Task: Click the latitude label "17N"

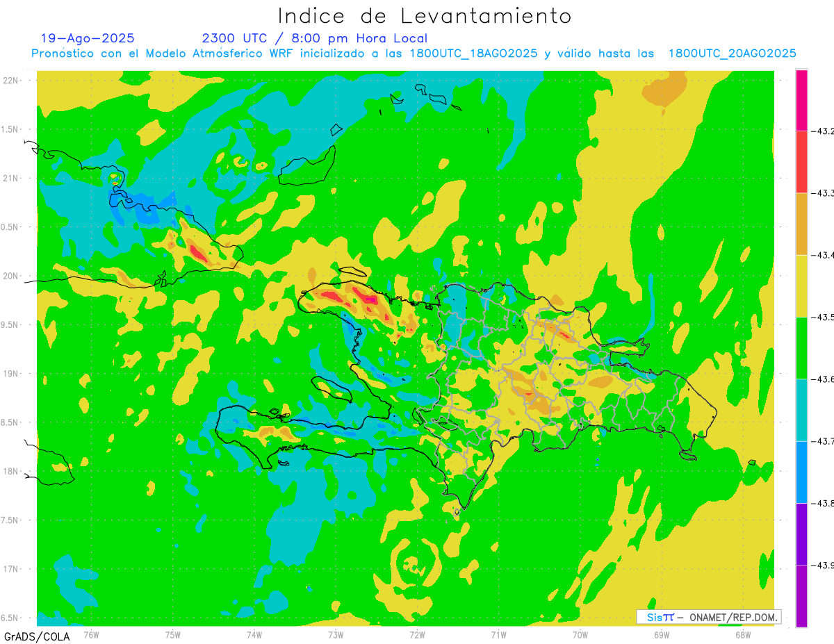Action: click(x=11, y=569)
